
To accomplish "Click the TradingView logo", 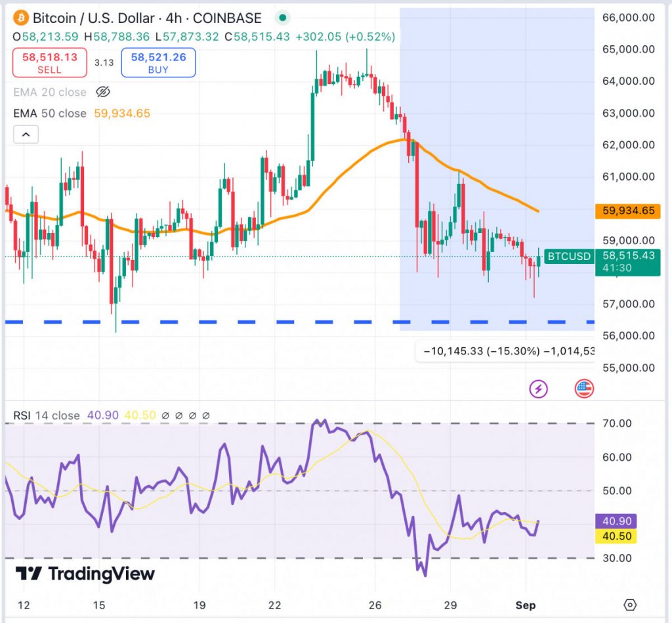I will point(85,574).
